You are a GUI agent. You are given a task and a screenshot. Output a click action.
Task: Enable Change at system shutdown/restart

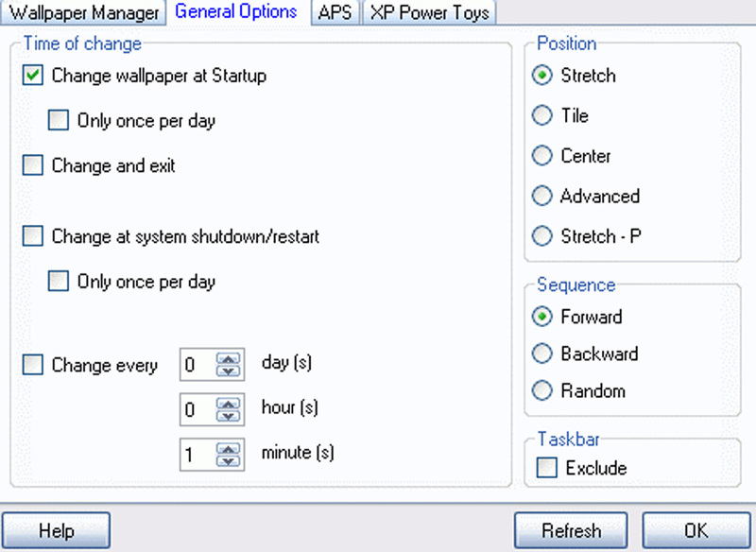coord(33,236)
